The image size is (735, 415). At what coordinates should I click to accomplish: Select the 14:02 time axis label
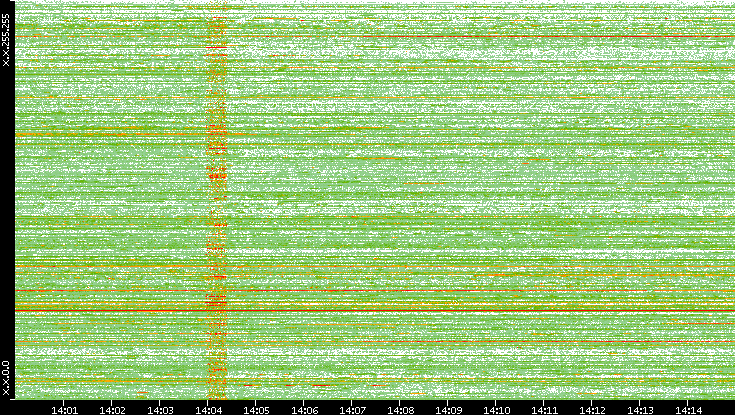click(x=112, y=410)
